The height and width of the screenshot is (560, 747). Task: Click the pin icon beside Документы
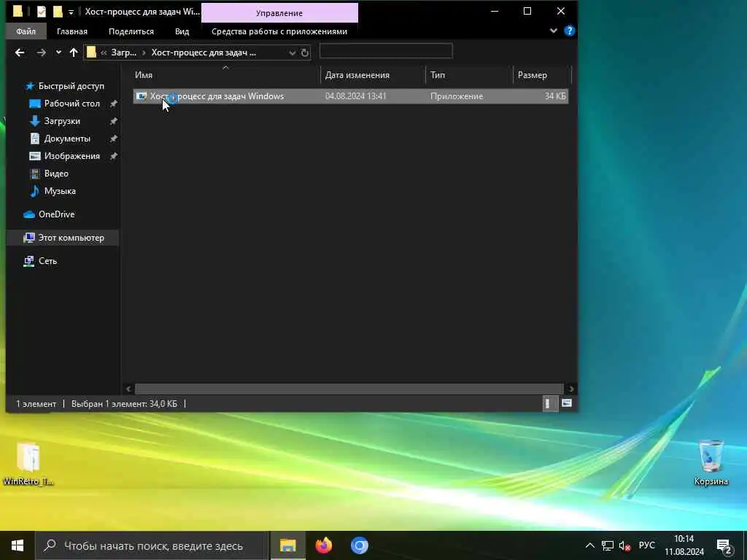[113, 139]
